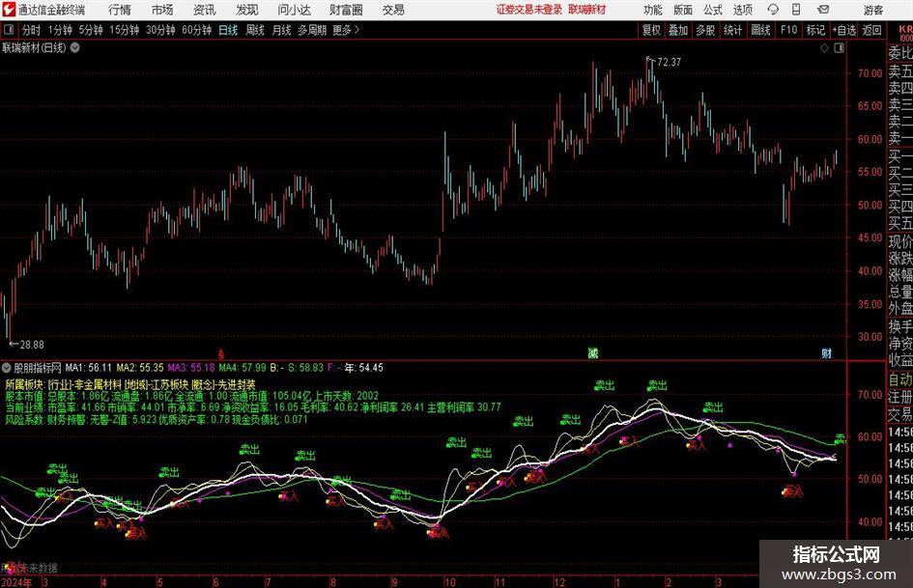Open the 选项 menu

click(x=742, y=10)
